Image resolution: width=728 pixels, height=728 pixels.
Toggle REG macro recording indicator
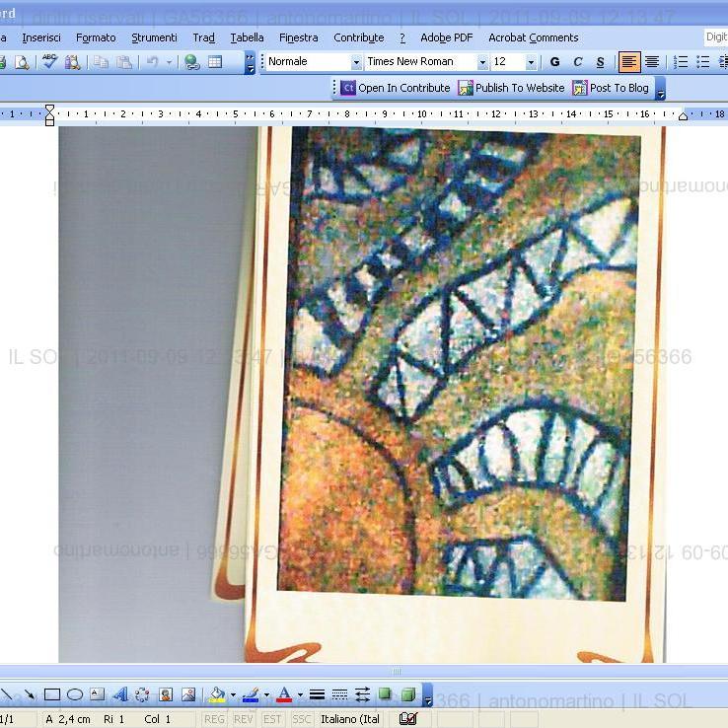(214, 719)
